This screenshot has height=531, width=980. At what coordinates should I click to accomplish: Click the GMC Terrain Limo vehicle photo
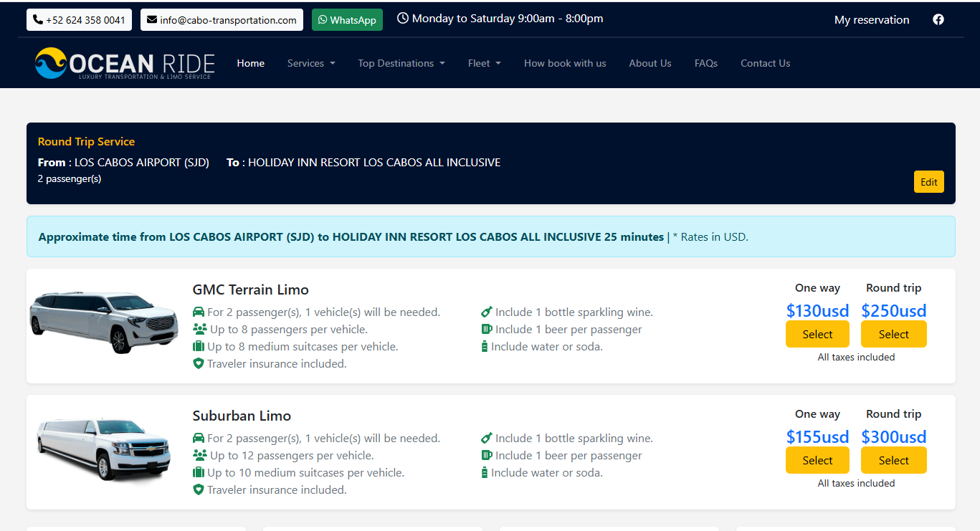click(104, 321)
